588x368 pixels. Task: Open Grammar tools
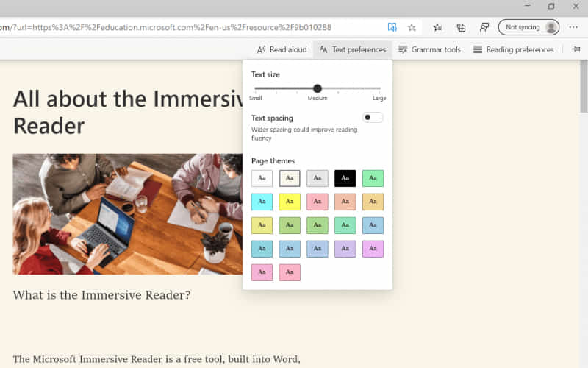[x=429, y=49]
